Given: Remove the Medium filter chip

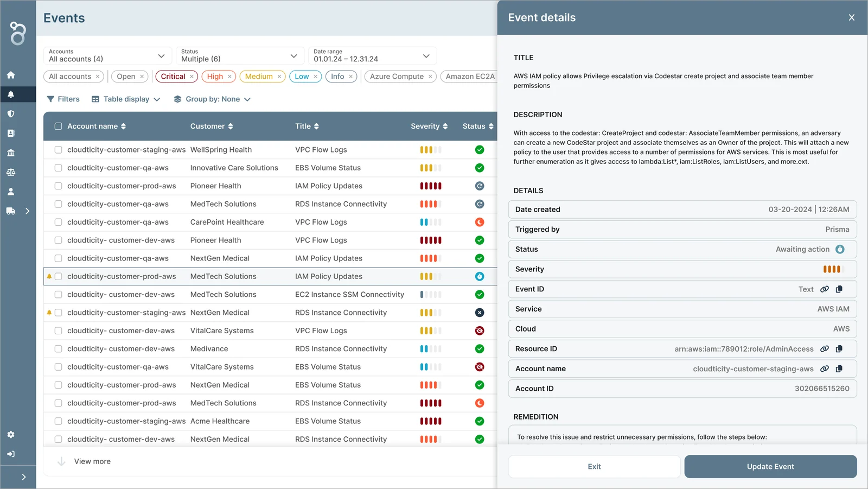Looking at the screenshot, I should 279,77.
